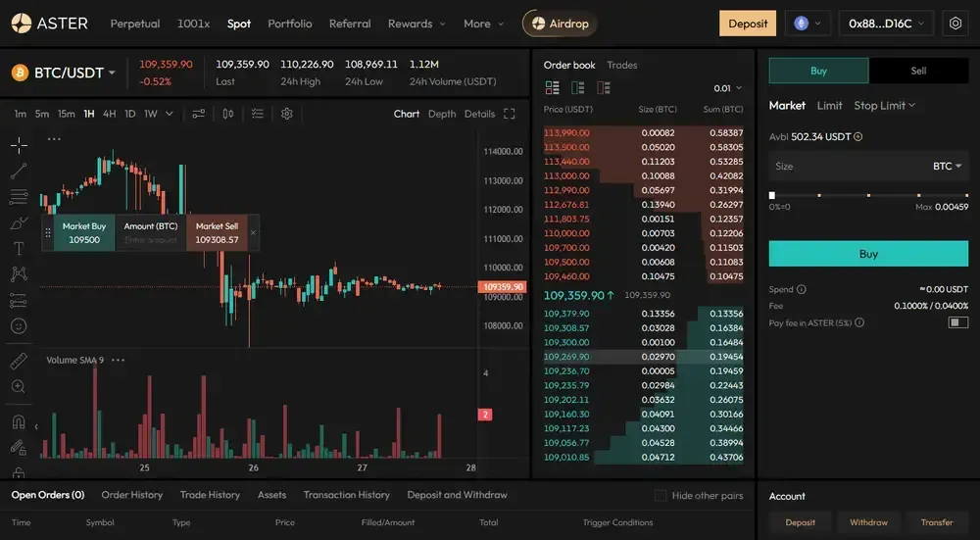The height and width of the screenshot is (540, 980).
Task: Select the Buy side toggle
Action: (818, 71)
